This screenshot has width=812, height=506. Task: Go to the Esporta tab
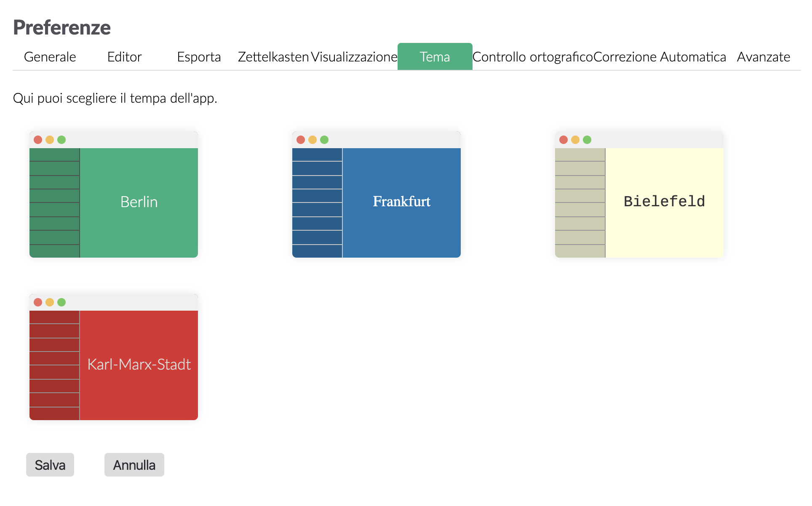(199, 57)
